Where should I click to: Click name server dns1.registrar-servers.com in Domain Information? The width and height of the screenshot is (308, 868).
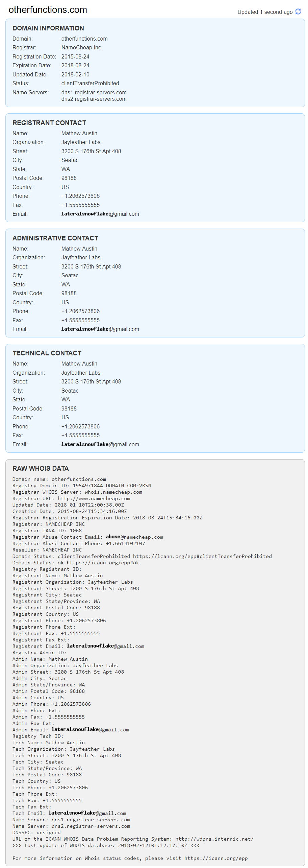pyautogui.click(x=94, y=92)
